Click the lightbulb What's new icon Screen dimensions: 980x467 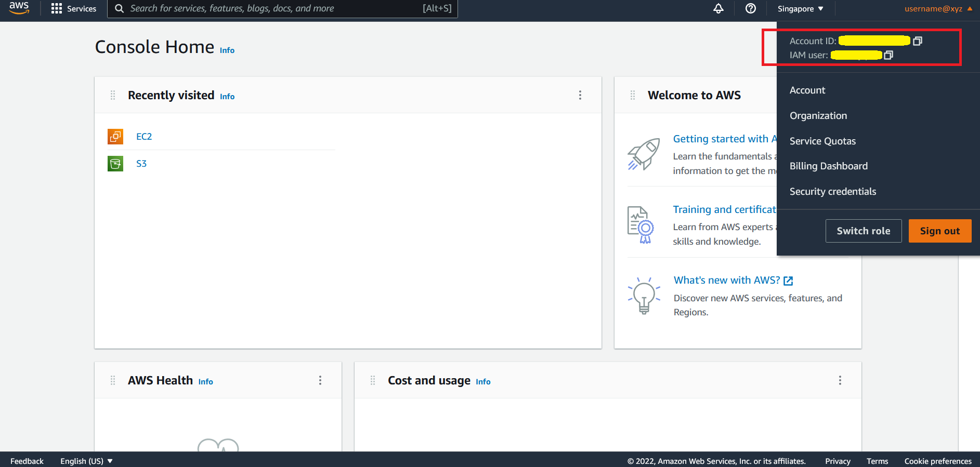coord(644,296)
